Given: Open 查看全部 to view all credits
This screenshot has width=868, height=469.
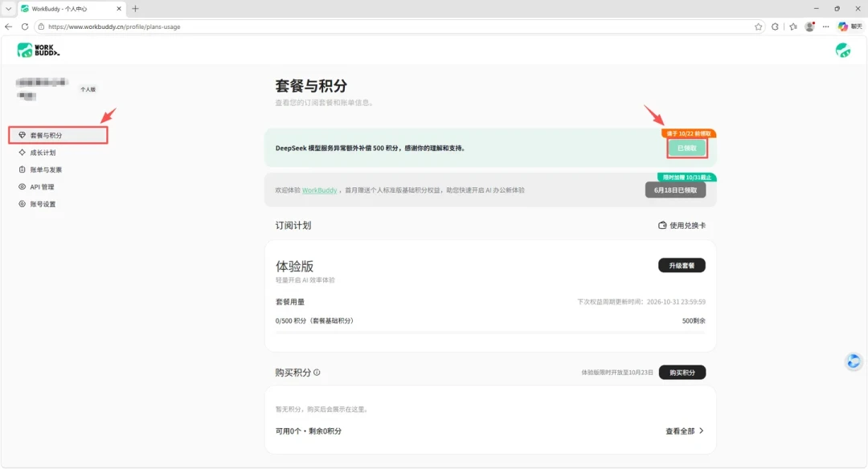Looking at the screenshot, I should (685, 431).
